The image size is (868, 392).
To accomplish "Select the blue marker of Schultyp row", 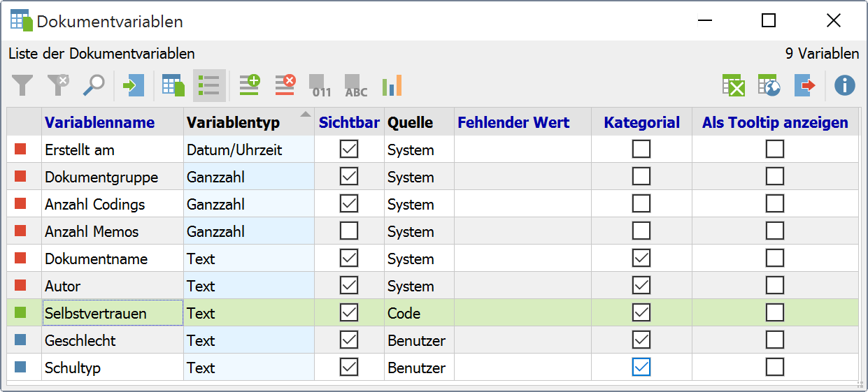I will tap(20, 367).
